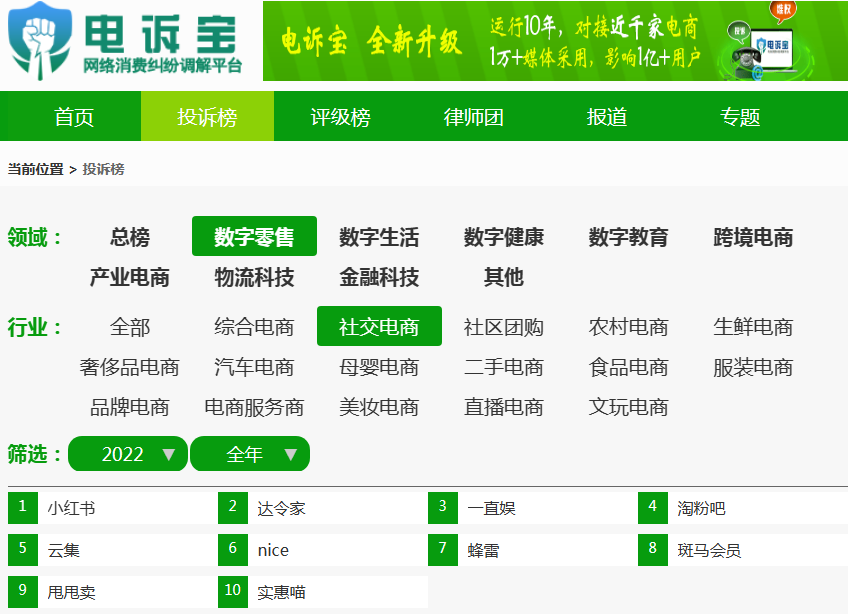
Task: Filter by 美妆电商 industry
Action: (379, 407)
